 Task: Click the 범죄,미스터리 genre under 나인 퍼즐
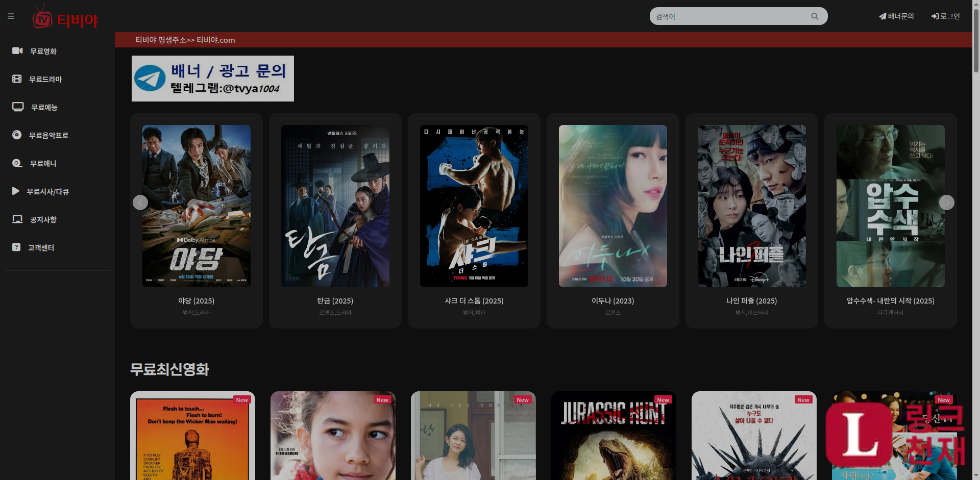click(752, 313)
